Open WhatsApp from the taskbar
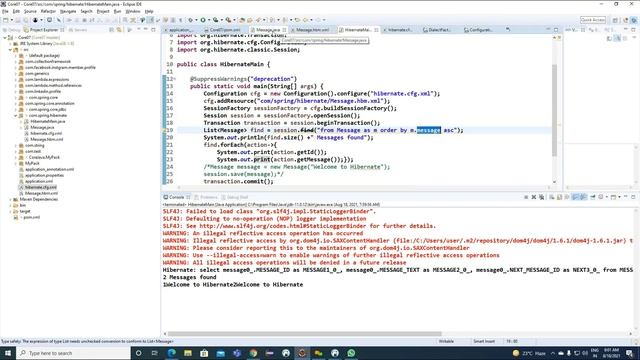640x360 pixels. coord(351,353)
